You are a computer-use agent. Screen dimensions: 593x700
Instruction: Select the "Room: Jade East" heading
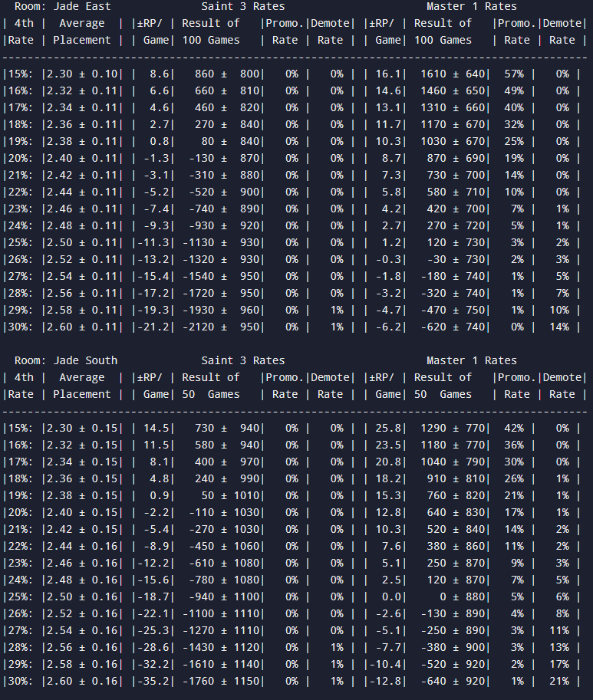(62, 7)
